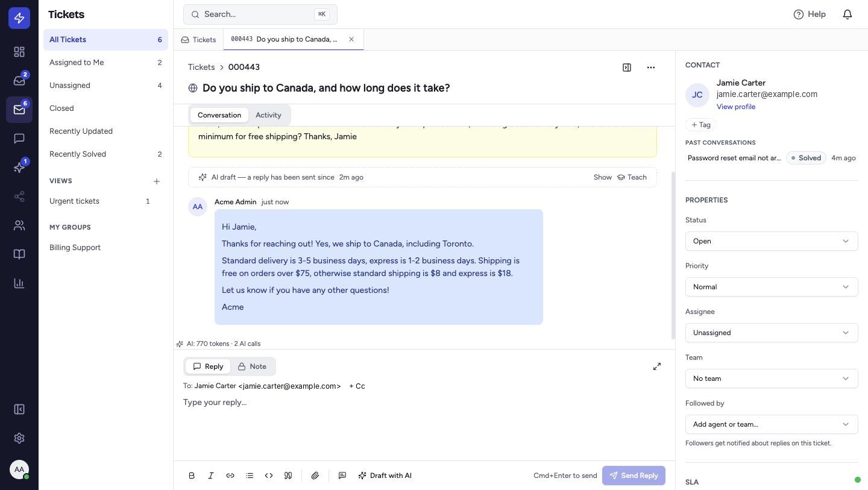
Task: Toggle italic formatting in reply editor
Action: [x=211, y=476]
